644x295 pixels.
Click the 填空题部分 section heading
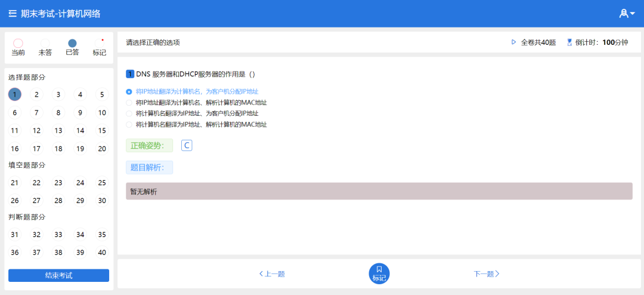pos(27,165)
